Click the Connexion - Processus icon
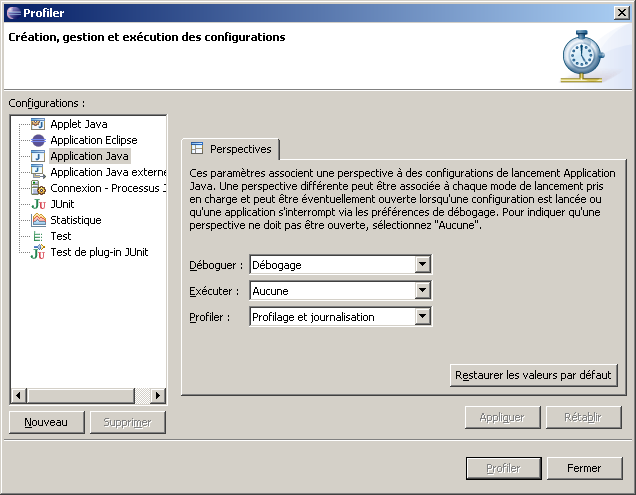 [x=39, y=188]
